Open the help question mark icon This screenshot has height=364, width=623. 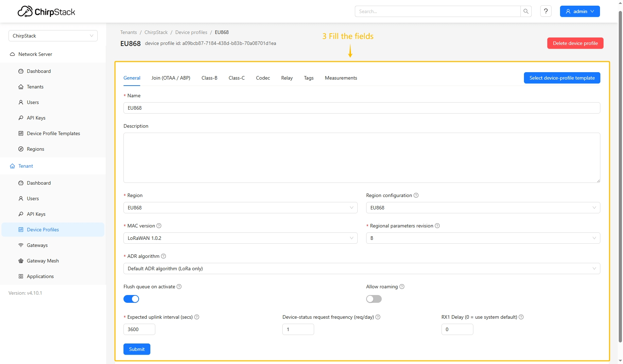pos(546,11)
